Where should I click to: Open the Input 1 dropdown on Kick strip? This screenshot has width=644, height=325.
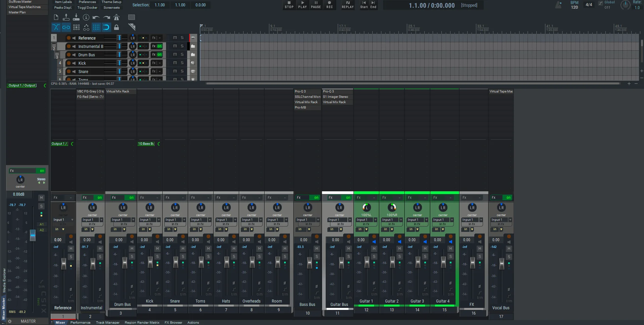click(150, 220)
